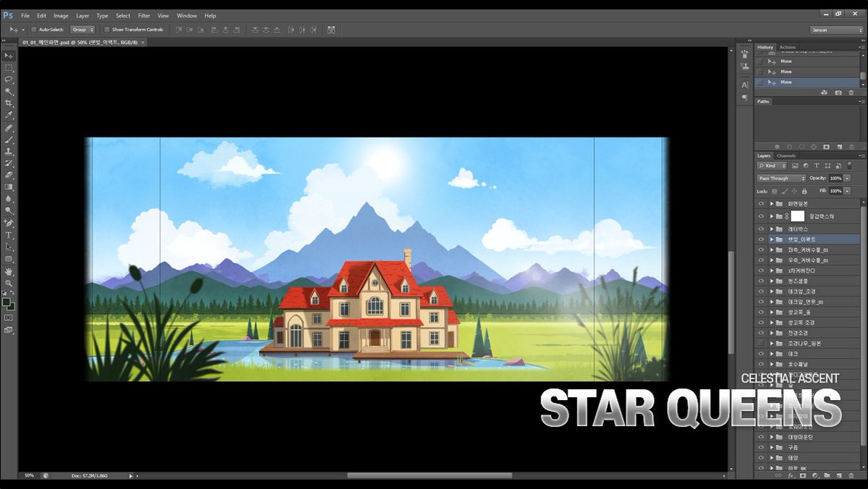Select the Zoom tool
This screenshot has width=868, height=489.
(9, 284)
